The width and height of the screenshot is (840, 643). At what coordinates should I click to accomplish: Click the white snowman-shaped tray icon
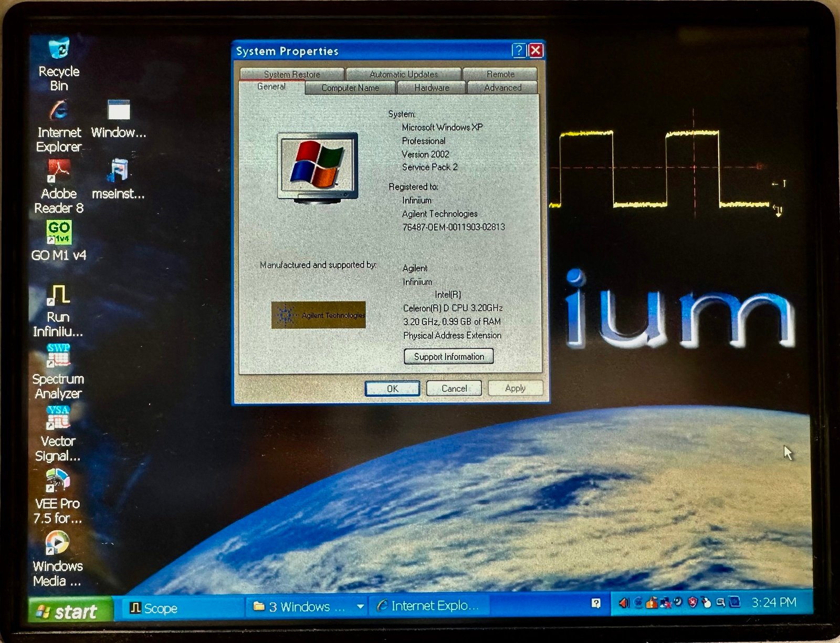(x=707, y=602)
